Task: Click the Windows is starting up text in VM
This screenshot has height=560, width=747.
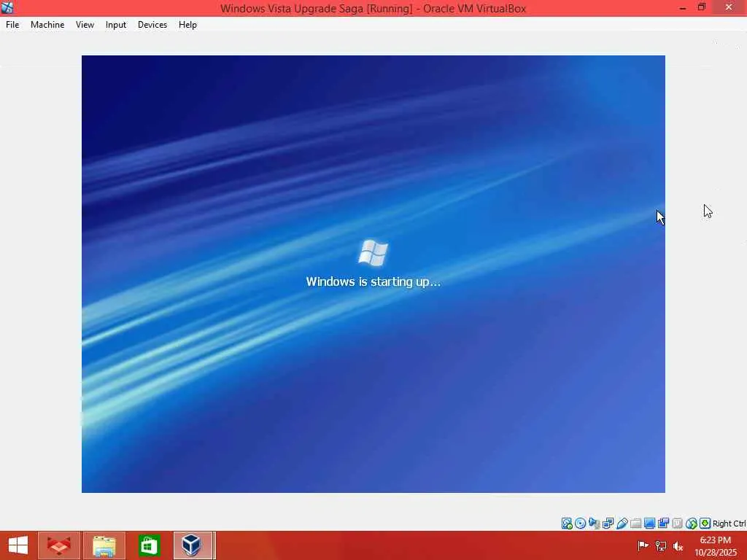Action: [373, 281]
